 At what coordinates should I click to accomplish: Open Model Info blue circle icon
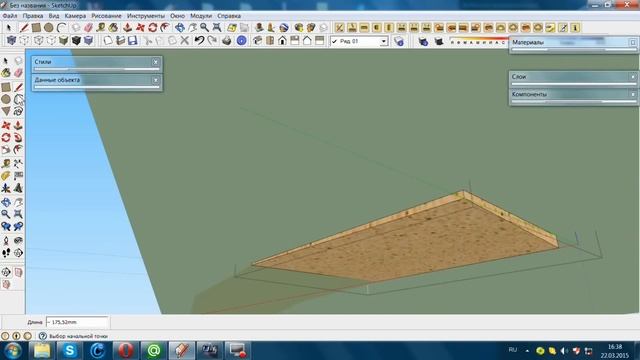pos(242,40)
